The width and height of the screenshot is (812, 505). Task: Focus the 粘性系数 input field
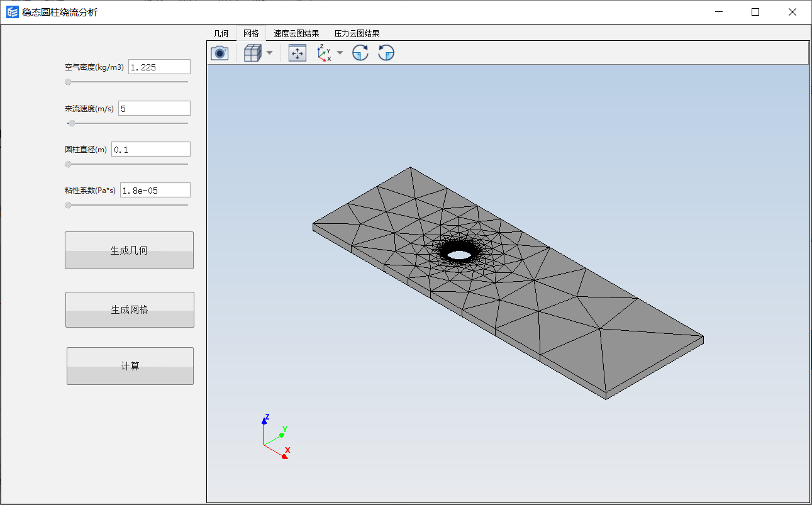coord(155,190)
